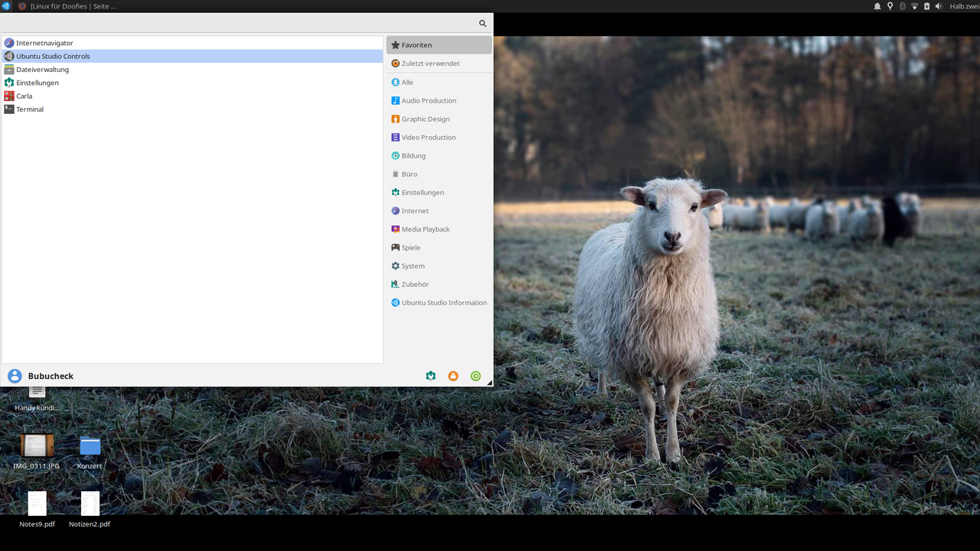Open the volume speaker icon
Image resolution: width=980 pixels, height=551 pixels.
939,6
